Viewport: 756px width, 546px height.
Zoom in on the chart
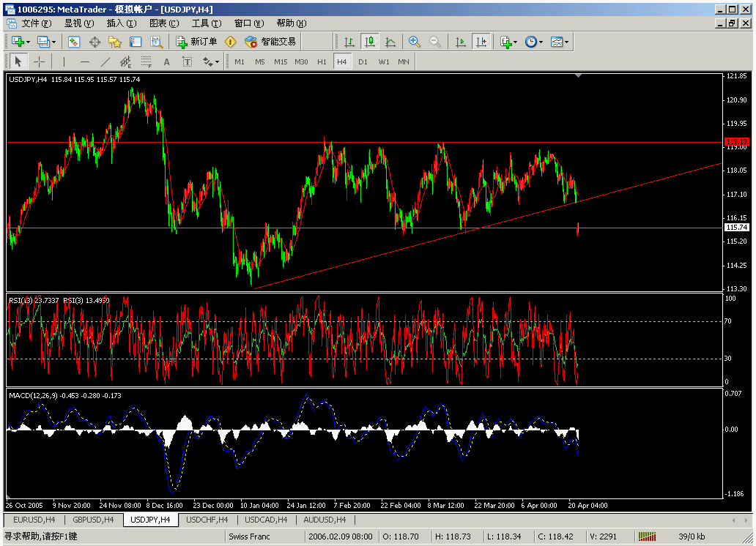(x=414, y=42)
